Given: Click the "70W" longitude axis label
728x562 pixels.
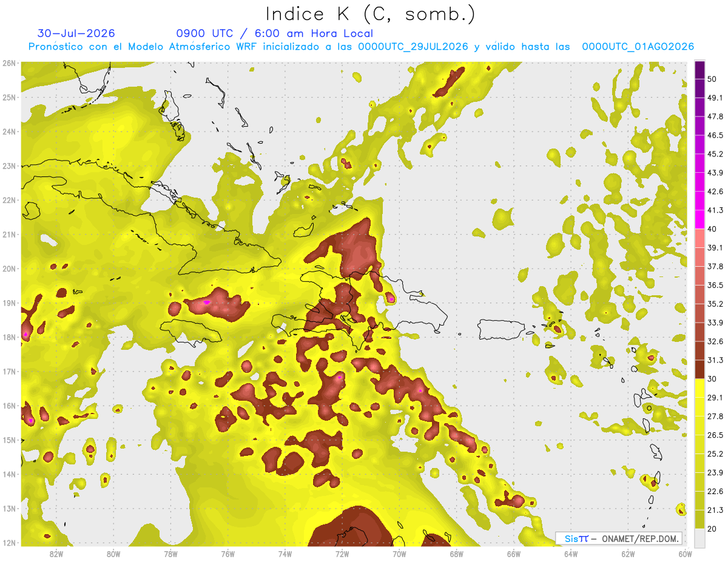Looking at the screenshot, I should (399, 553).
